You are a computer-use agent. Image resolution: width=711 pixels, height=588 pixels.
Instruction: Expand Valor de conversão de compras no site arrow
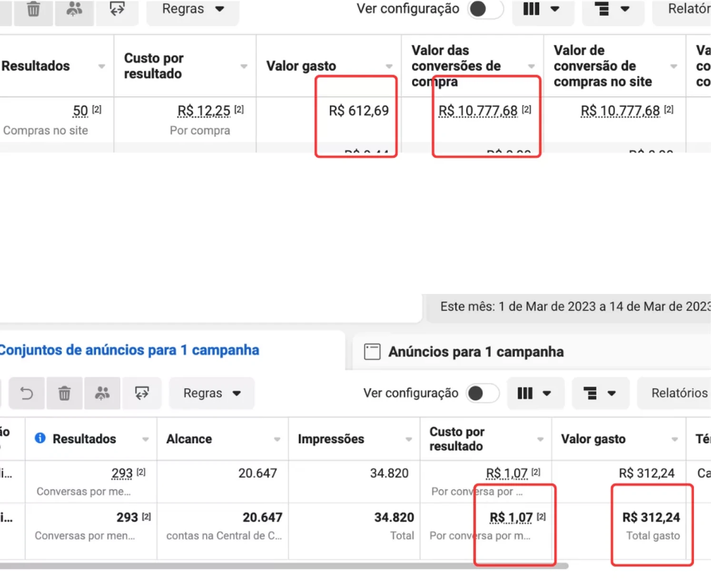[673, 66]
